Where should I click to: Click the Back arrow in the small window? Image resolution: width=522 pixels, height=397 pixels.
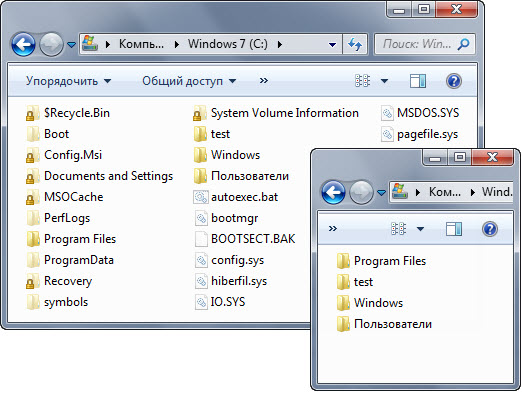tap(333, 192)
